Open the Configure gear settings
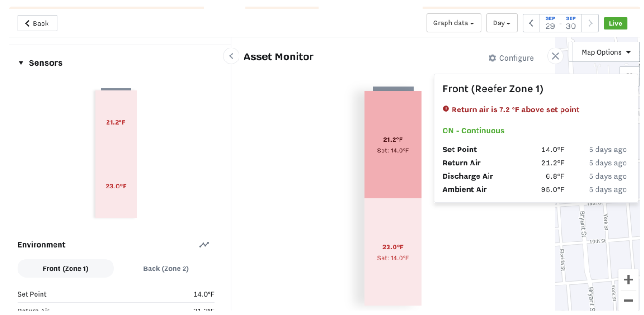644x315 pixels. click(511, 58)
